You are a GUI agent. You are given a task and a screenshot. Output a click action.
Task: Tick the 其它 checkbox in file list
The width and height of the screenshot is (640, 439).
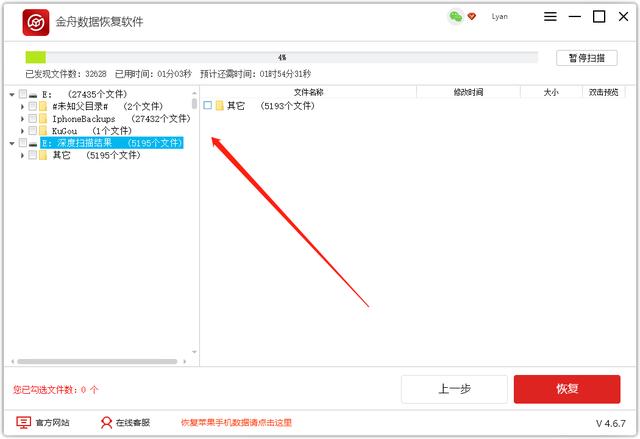[208, 106]
